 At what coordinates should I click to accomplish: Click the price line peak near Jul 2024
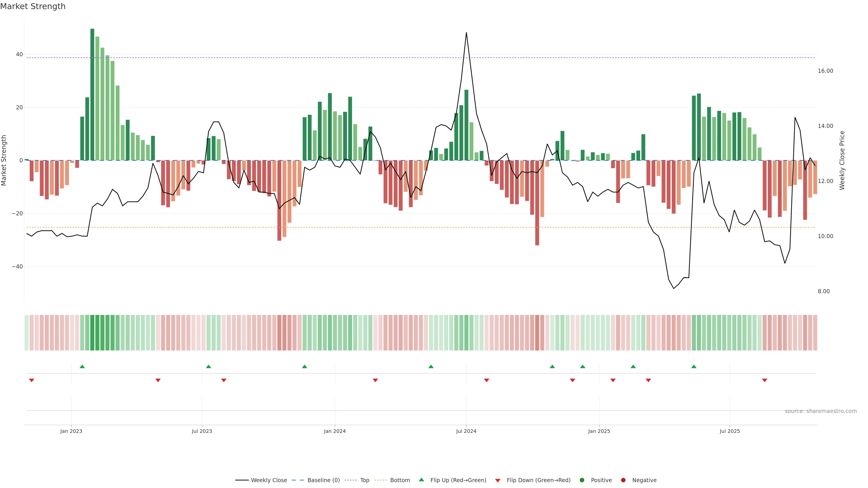(466, 33)
